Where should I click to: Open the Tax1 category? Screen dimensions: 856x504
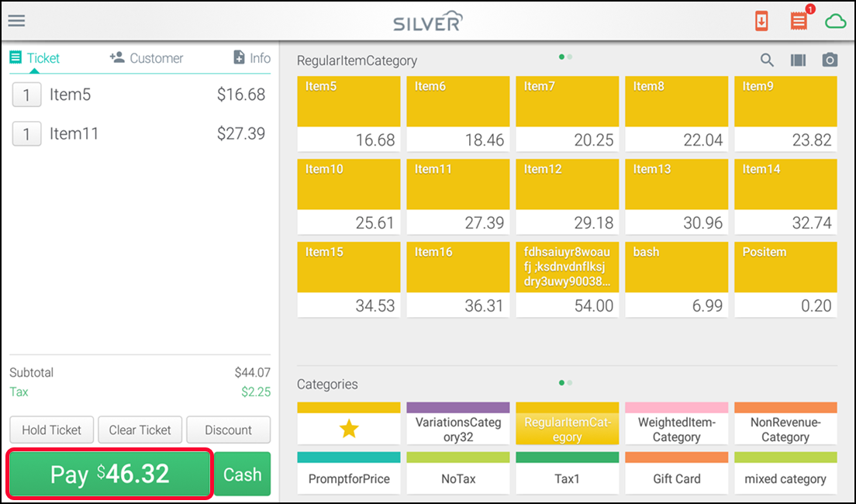568,473
